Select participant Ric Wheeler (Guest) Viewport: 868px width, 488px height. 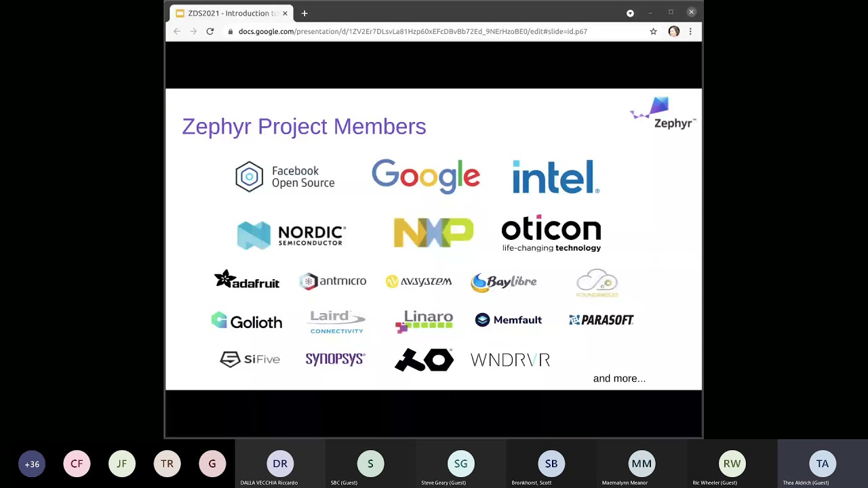click(x=732, y=464)
